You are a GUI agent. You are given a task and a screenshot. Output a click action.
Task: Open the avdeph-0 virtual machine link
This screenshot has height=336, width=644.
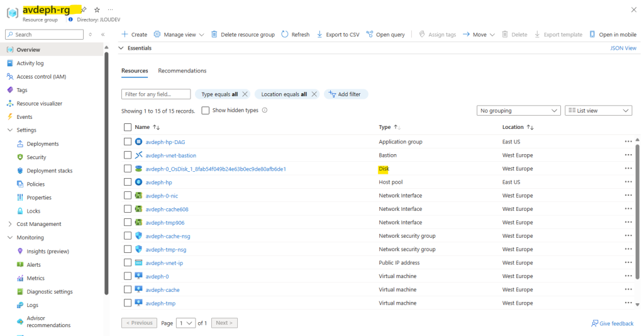click(x=157, y=276)
